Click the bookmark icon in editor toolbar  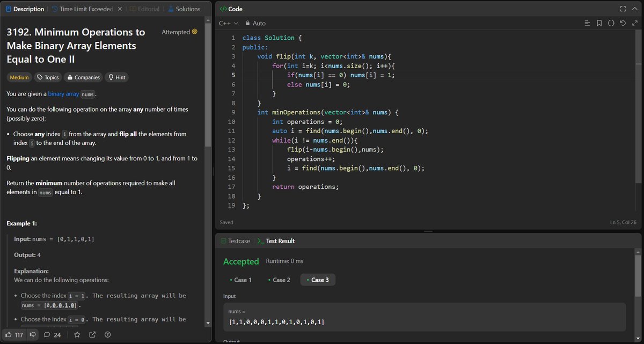(599, 24)
